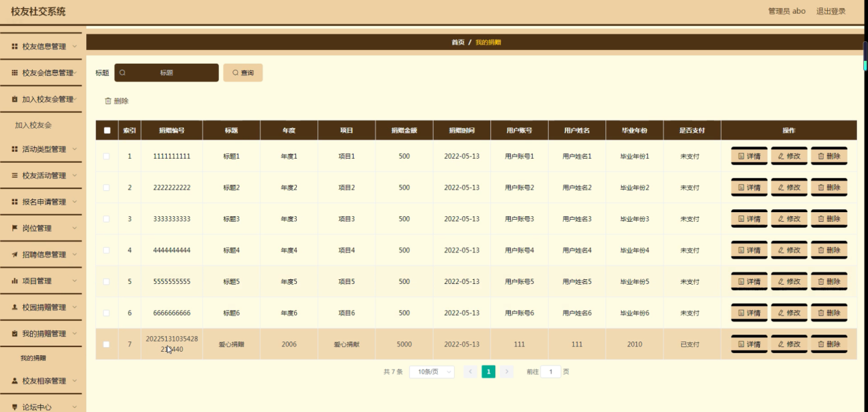Click 修改 for row 标题5
Screen dimensions: 868x412
point(789,281)
